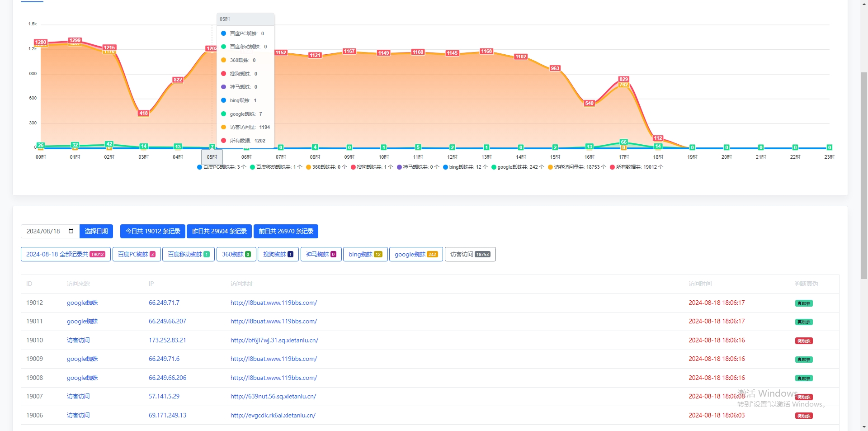Click the 1168 data point label at 13时
This screenshot has height=431, width=868.
tap(486, 51)
